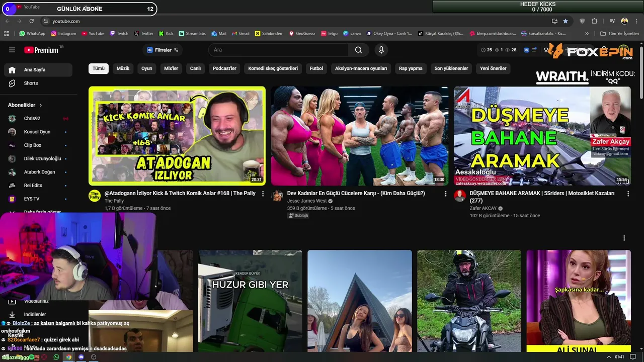Switch to Chrome in the taskbar
Image resolution: width=644 pixels, height=362 pixels.
(x=69, y=357)
